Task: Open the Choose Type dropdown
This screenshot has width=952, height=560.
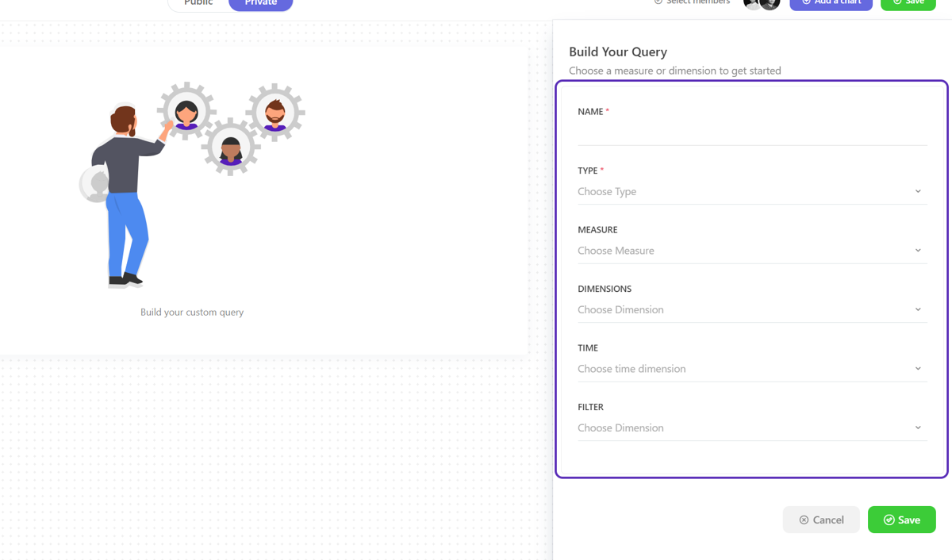Action: 752,191
